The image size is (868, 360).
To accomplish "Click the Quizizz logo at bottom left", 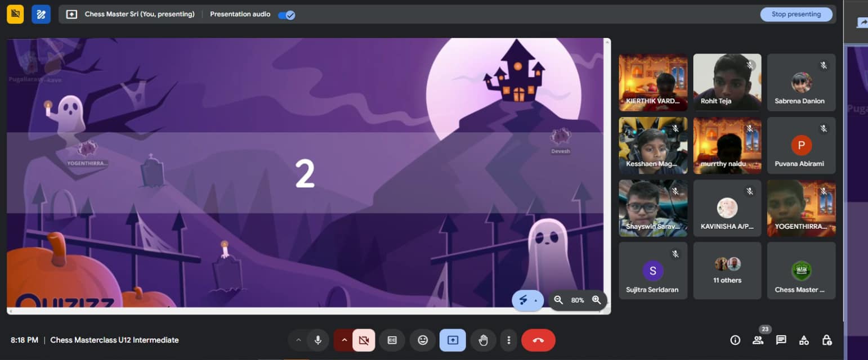I will tap(65, 300).
